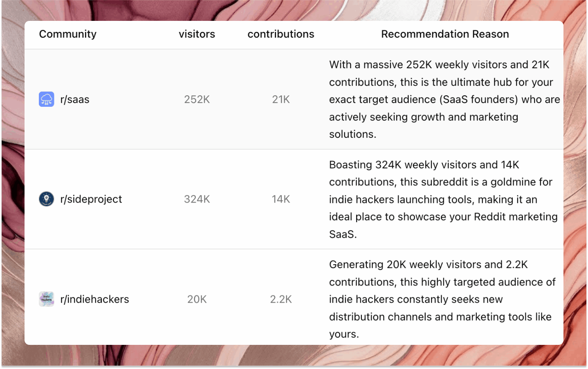Select the 20K visitors value for r/indiehackers
This screenshot has width=588, height=369.
[x=197, y=299]
